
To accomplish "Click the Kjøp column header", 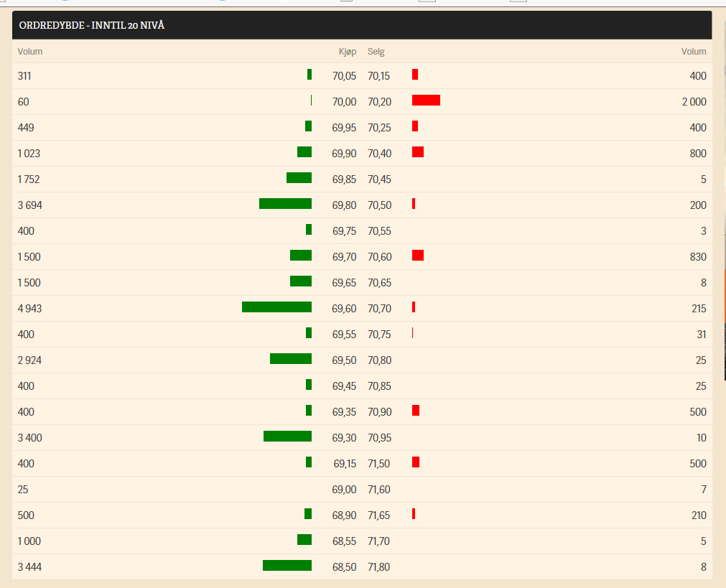I will 347,52.
